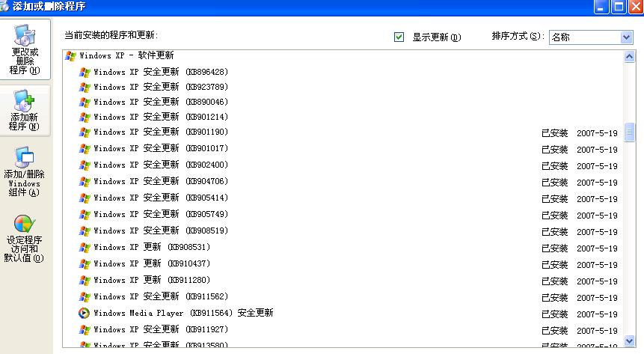
Task: Open Add New Programs (添加新程序)
Action: coord(25,110)
